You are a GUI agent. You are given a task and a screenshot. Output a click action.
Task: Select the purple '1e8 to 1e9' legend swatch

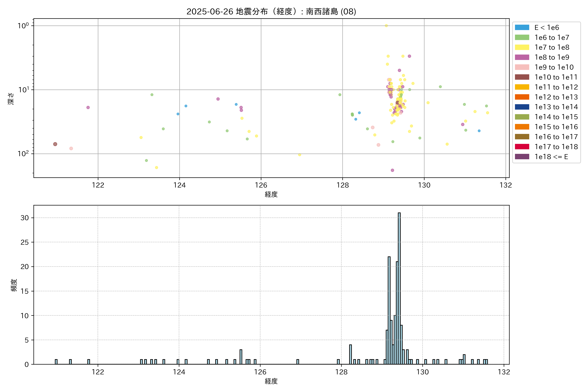click(x=522, y=57)
